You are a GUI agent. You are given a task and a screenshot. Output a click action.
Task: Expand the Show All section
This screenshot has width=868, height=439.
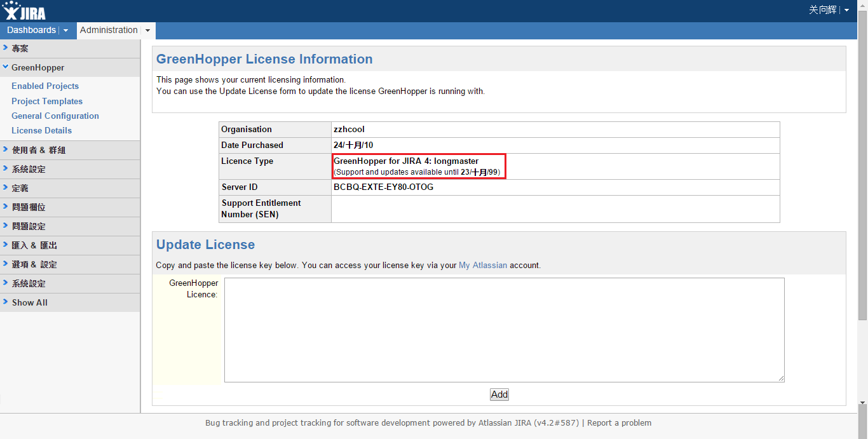pos(70,302)
